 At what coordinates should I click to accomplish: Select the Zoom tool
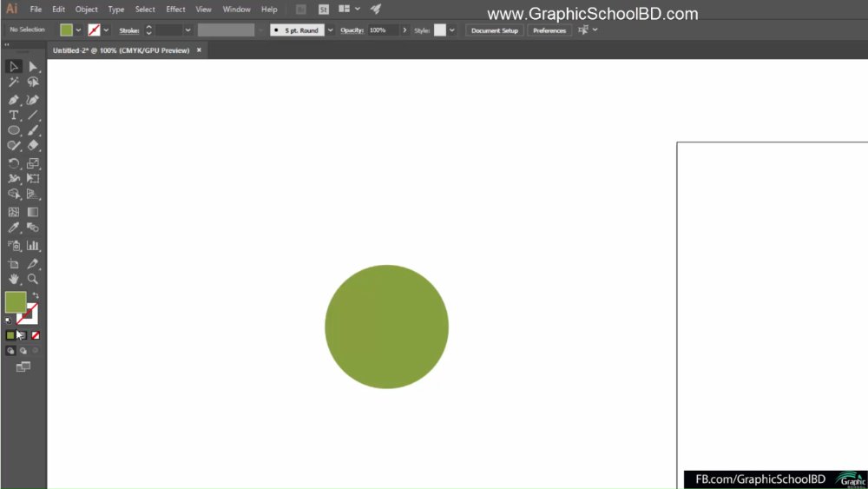[33, 279]
